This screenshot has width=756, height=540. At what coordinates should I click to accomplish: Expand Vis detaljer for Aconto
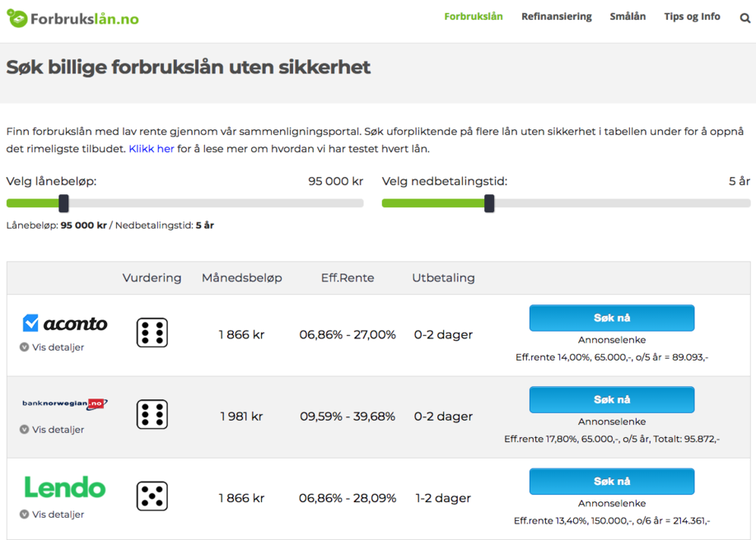click(x=52, y=347)
